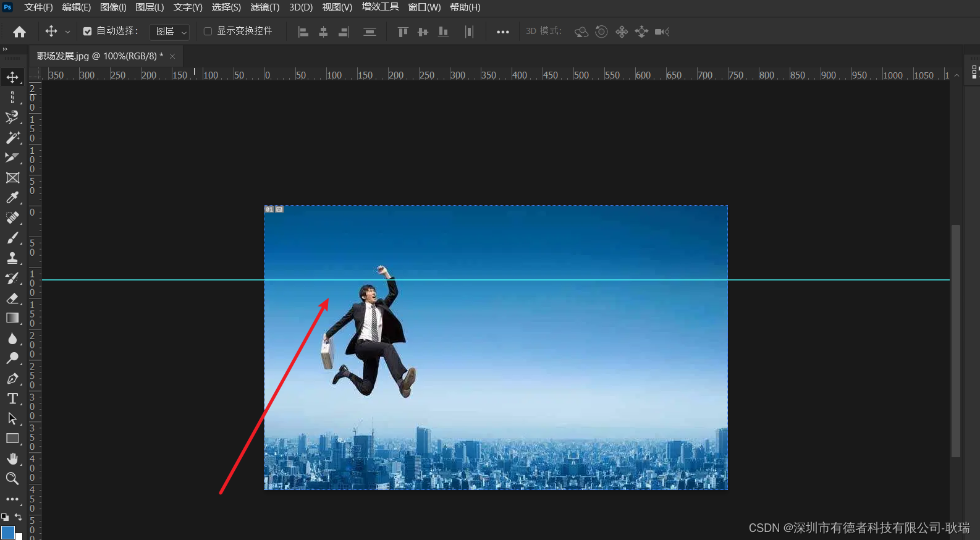Screen dimensions: 980x540
Task: Switch to the 职场发展.jpg document tab
Action: point(100,56)
